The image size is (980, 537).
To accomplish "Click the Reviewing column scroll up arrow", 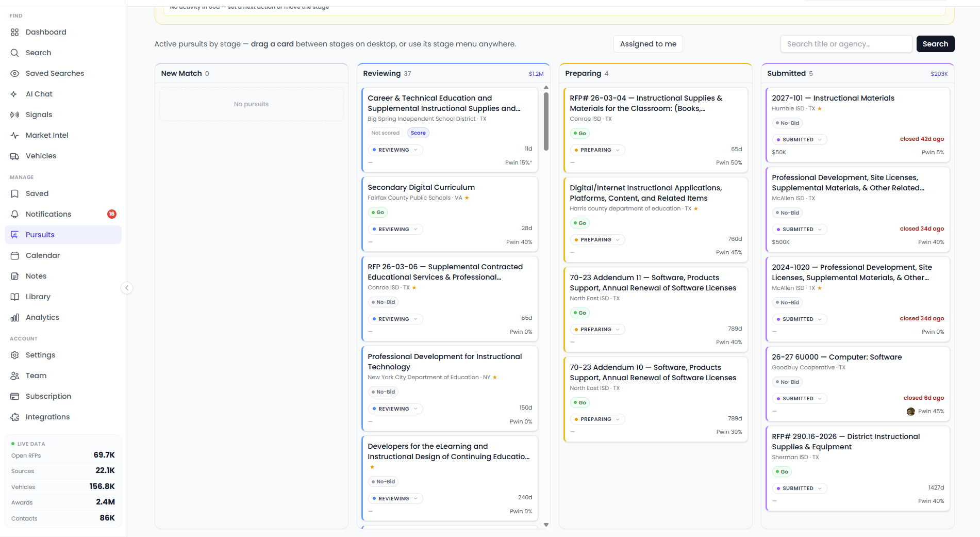I will click(x=546, y=88).
